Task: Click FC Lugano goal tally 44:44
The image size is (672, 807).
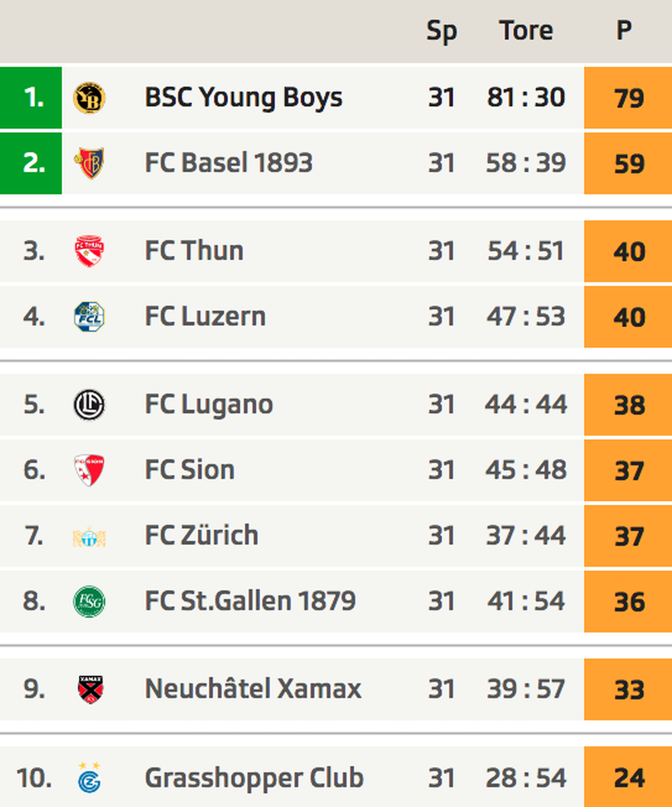Action: point(526,404)
